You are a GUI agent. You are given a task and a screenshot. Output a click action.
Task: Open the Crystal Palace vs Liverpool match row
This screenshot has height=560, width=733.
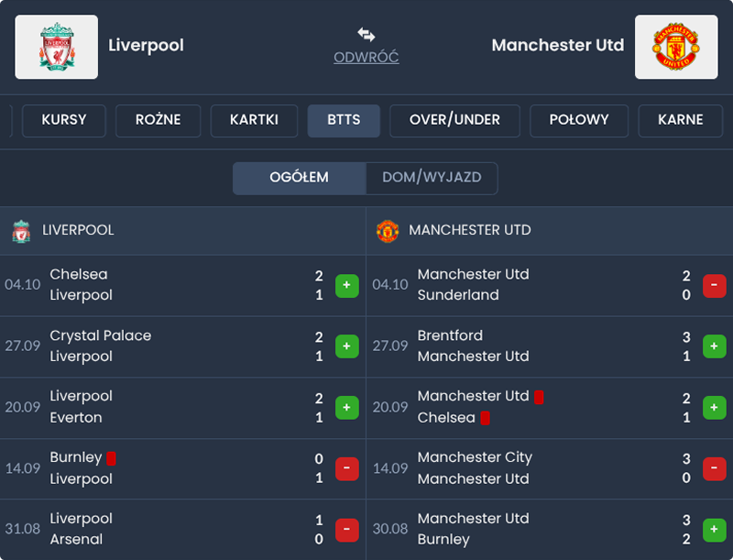point(165,346)
